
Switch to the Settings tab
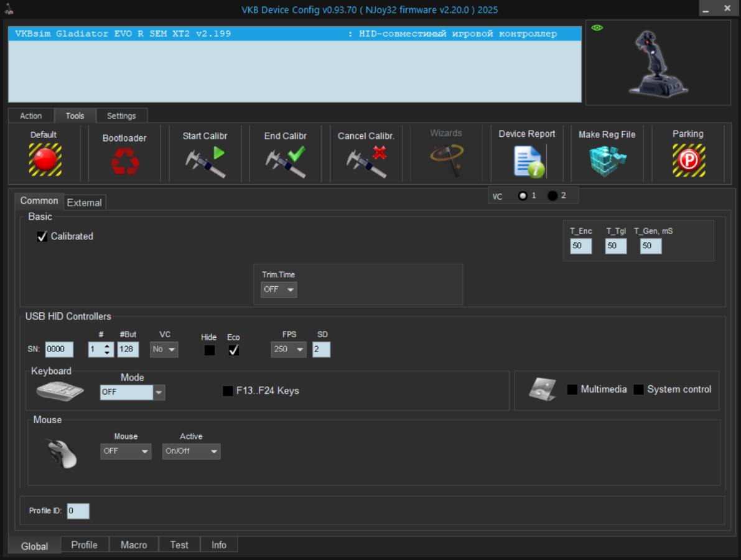(x=121, y=116)
